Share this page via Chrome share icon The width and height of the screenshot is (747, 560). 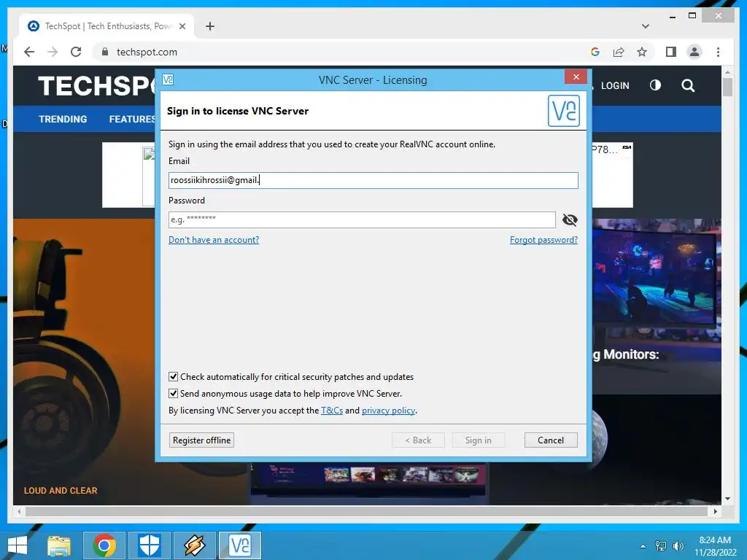tap(619, 52)
